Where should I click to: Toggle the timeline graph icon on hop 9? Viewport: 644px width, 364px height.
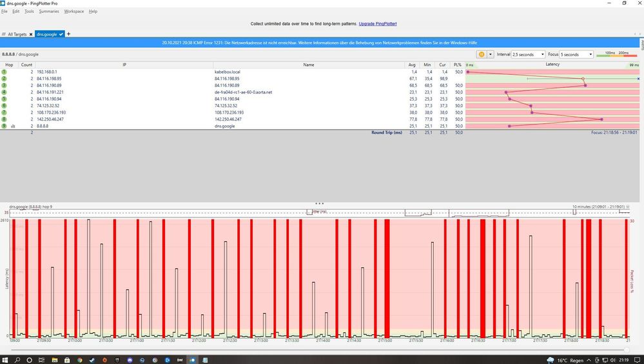pos(13,126)
